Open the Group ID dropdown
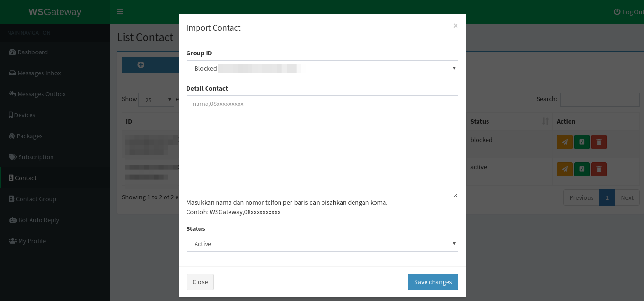644x301 pixels. pyautogui.click(x=322, y=68)
